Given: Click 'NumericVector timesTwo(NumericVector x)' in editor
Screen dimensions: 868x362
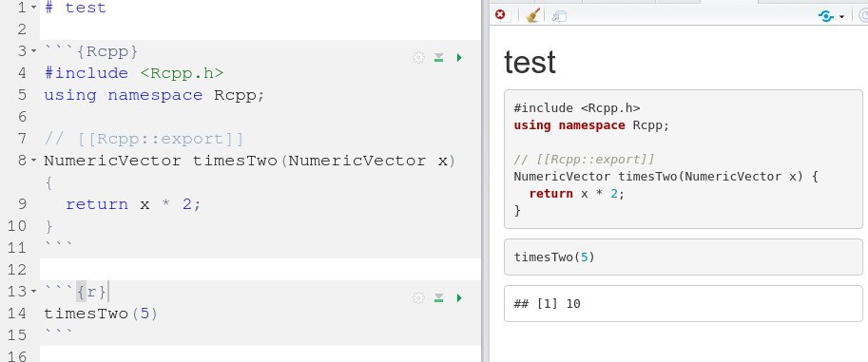Looking at the screenshot, I should pyautogui.click(x=250, y=161).
